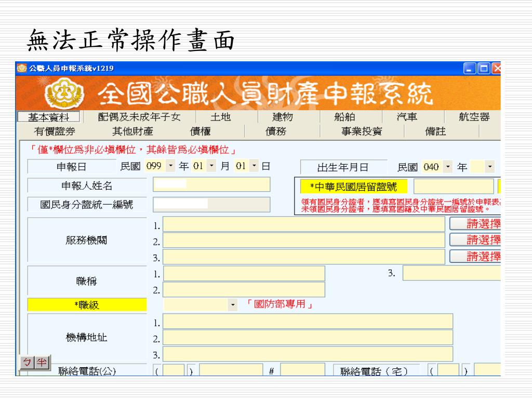Minimize the 公職人員申報系統 window
Screen dimensions: 532x399
pos(469,69)
